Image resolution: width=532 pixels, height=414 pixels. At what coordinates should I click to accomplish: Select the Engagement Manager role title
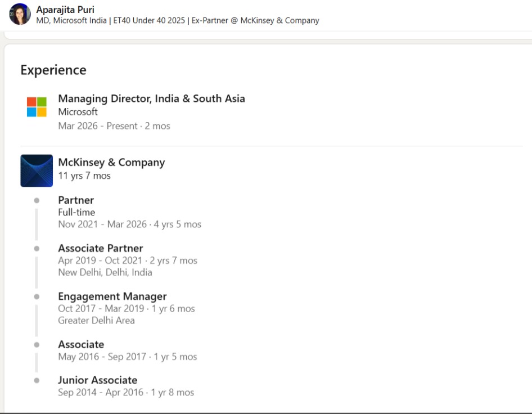click(112, 296)
